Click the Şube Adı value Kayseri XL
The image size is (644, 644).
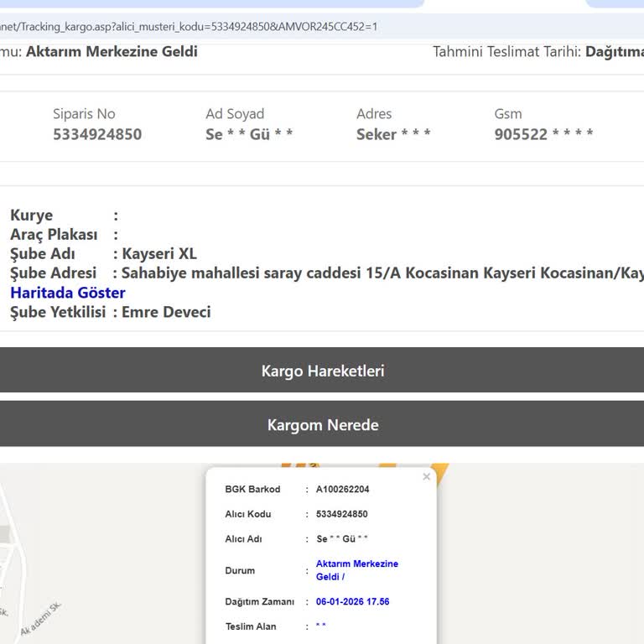point(159,254)
